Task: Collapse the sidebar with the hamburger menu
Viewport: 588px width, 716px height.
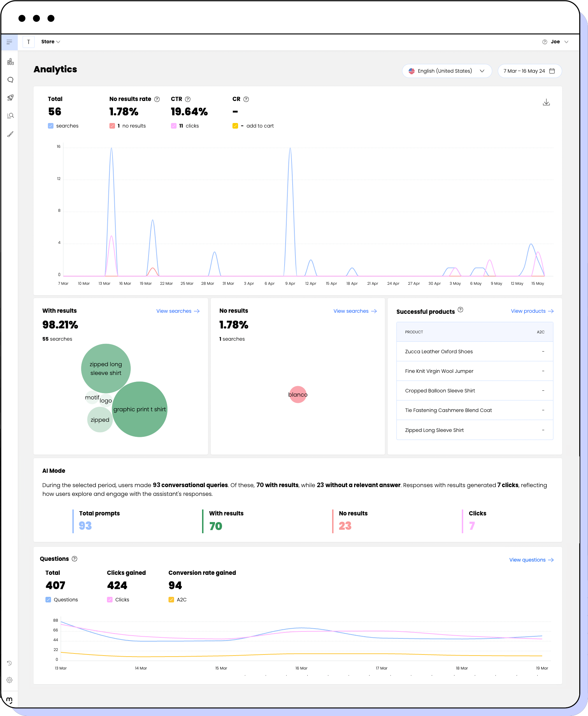Action: coord(9,42)
